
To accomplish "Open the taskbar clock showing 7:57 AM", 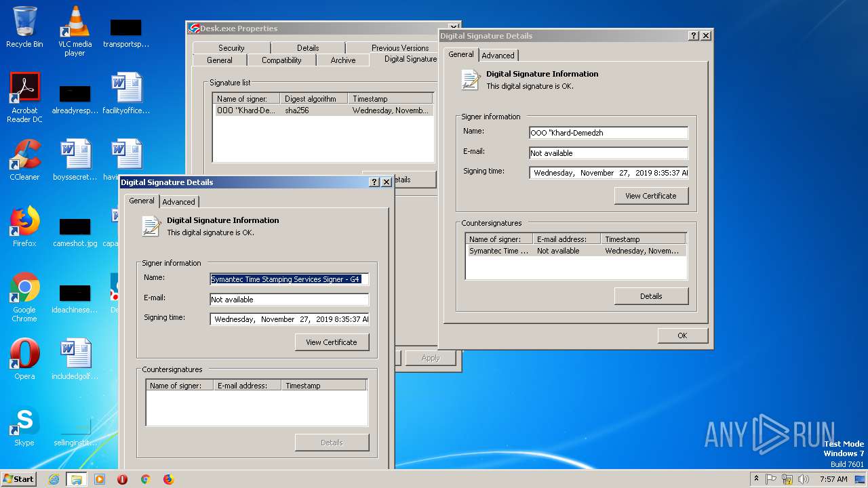I will pos(833,479).
